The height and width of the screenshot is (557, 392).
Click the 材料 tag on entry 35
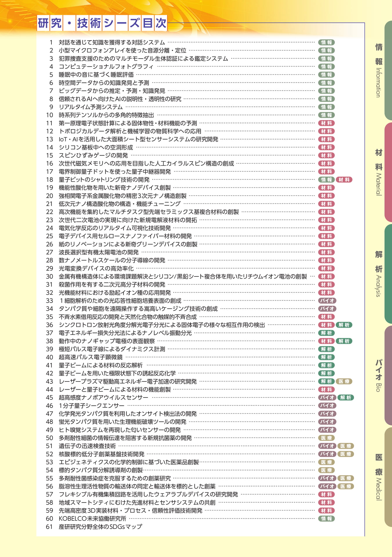(326, 317)
